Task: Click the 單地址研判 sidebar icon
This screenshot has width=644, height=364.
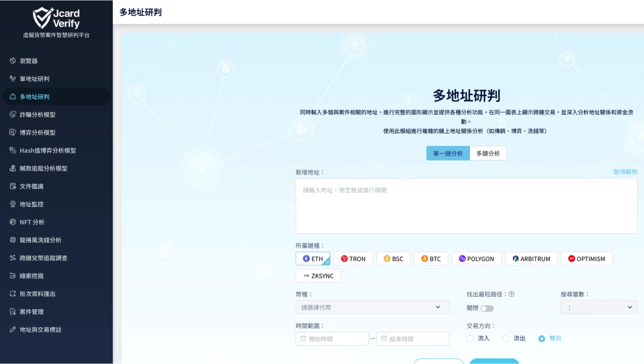Action: pos(13,79)
